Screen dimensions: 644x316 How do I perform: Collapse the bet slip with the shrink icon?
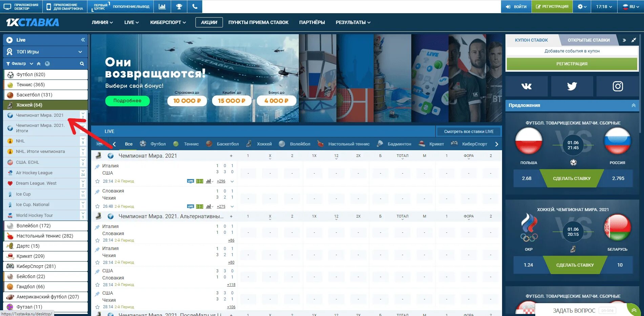(633, 40)
